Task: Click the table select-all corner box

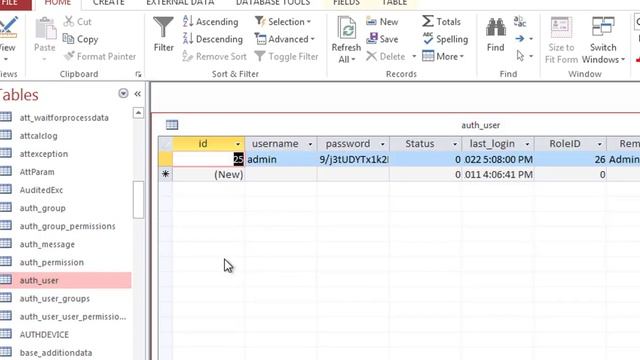Action: click(165, 144)
